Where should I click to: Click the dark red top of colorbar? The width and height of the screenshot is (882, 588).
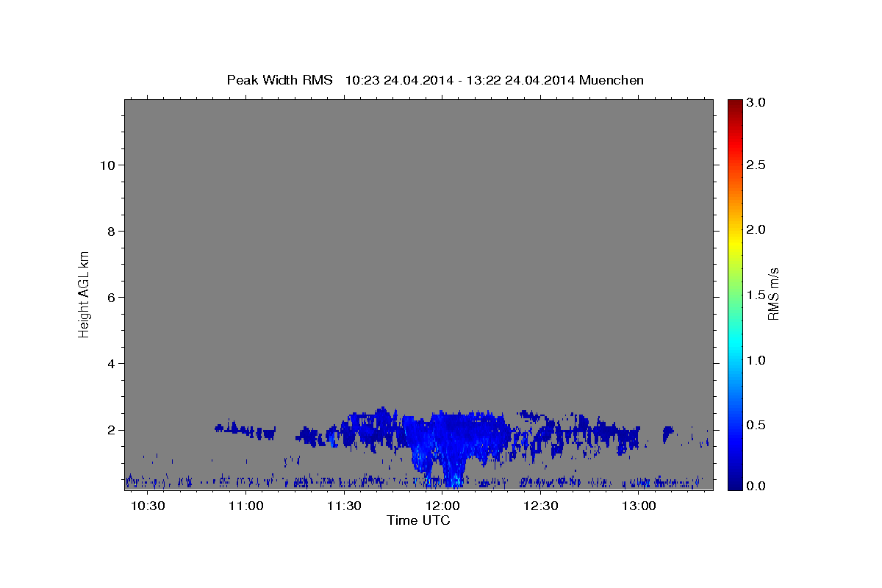[734, 104]
